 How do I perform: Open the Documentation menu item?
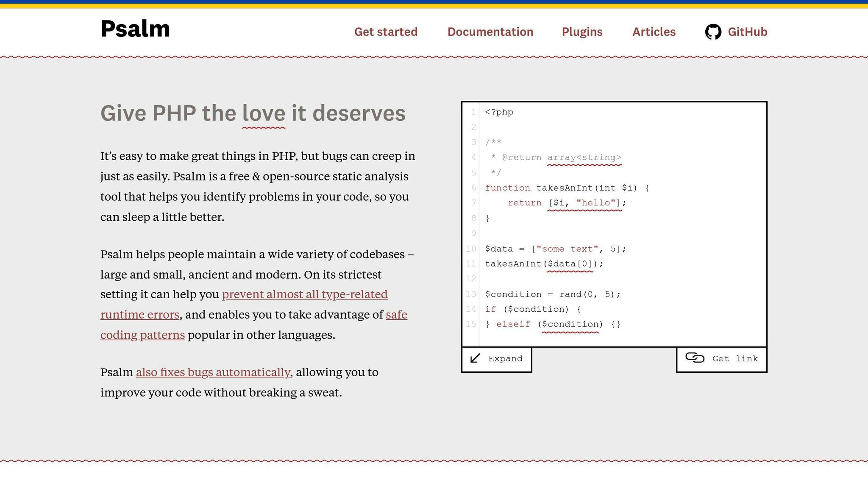[x=490, y=32]
